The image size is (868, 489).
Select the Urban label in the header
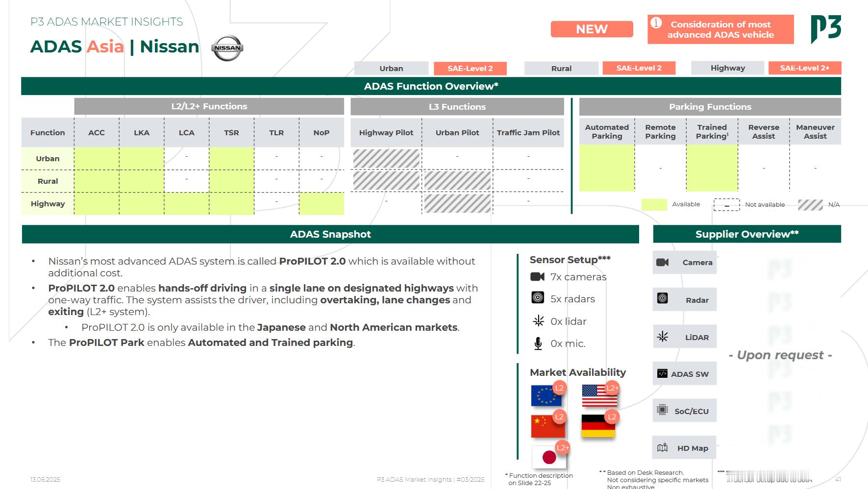point(391,68)
